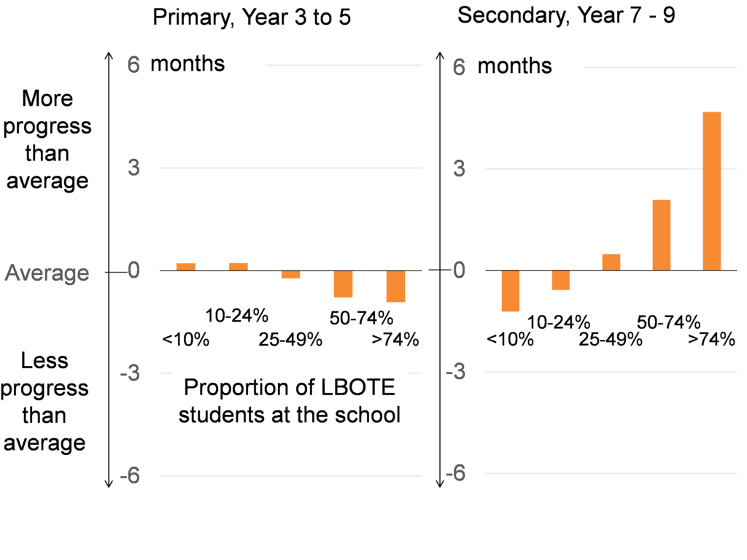Click the "months" label in the Primary chart
The height and width of the screenshot is (560, 747).
point(187,63)
